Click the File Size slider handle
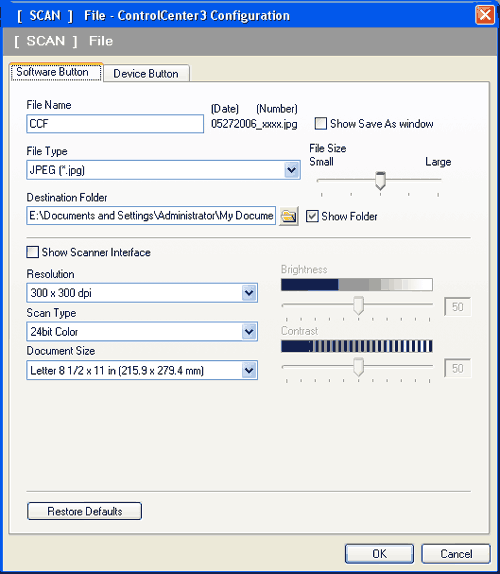Screen dimensions: 500x574 (x=381, y=180)
